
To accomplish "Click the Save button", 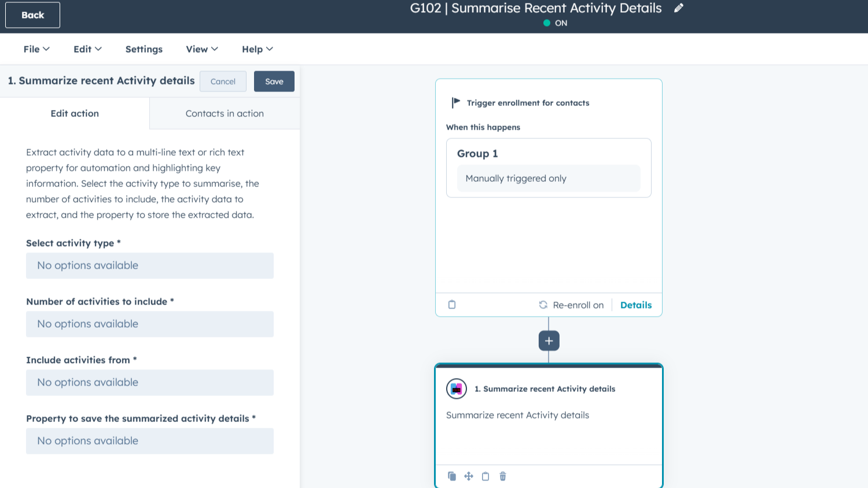I will [274, 82].
